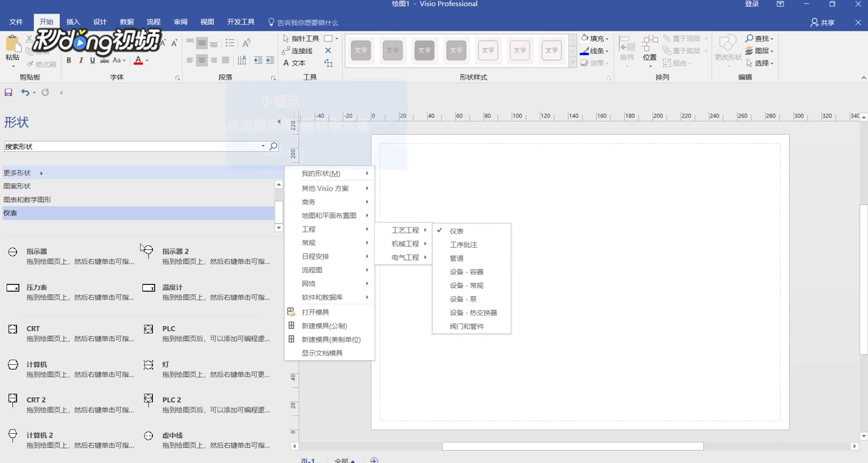The image size is (868, 463).
Task: Select the 图表和数学图形 stencil
Action: 138,199
